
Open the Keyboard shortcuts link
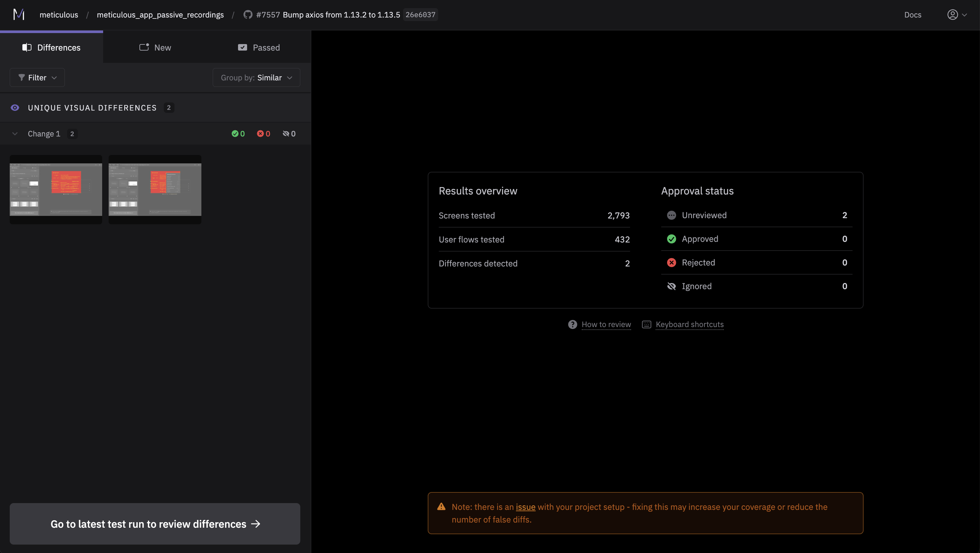689,324
